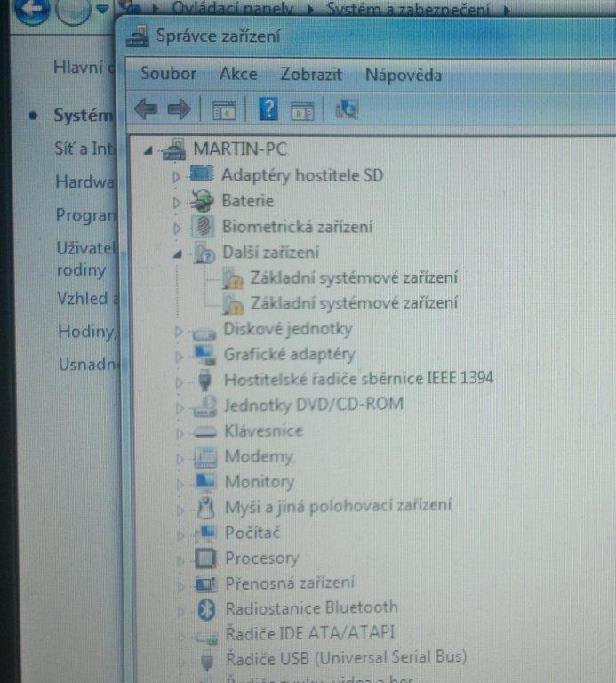Open Vzhled link in Control Panel sidebar
Screen dimensions: 616x683
88,299
